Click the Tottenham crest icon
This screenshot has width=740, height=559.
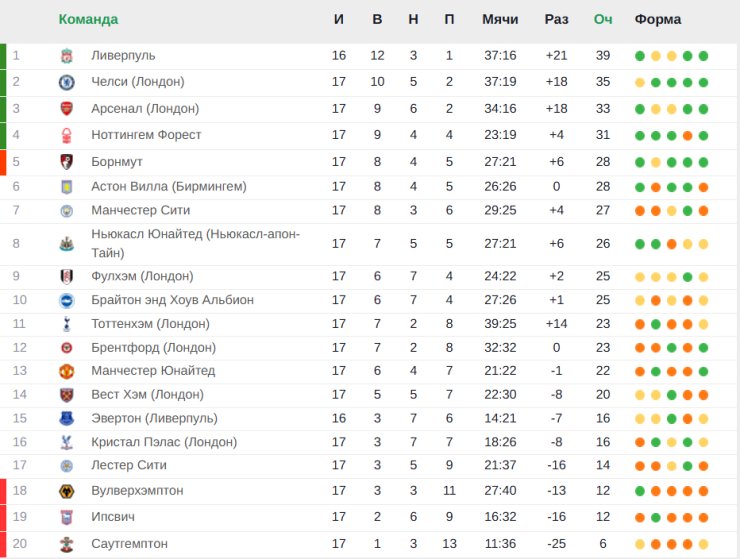pos(67,324)
